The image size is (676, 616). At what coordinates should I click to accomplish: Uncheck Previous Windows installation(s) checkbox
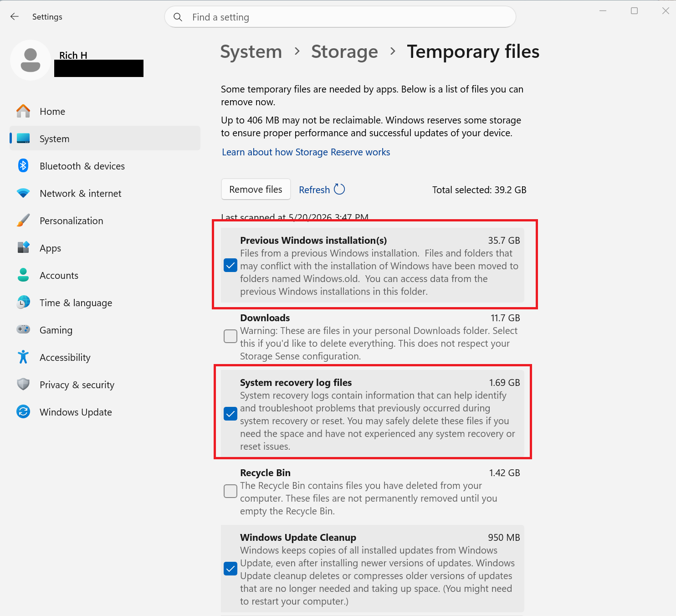coord(230,265)
